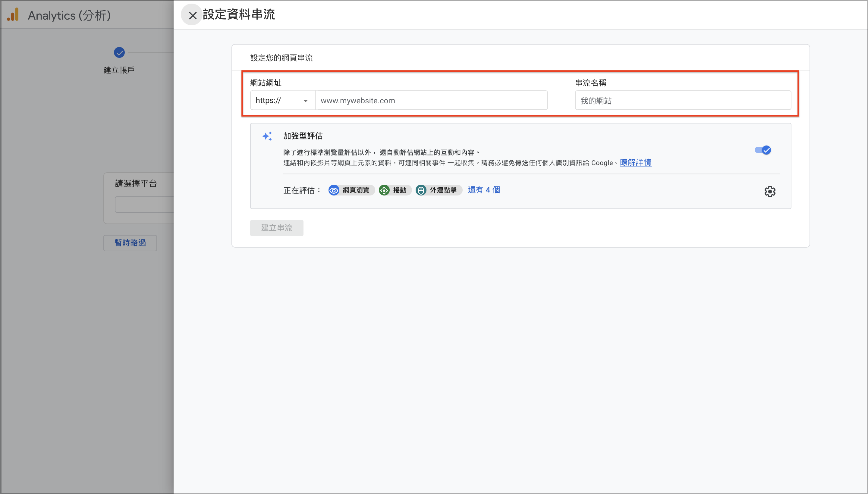
Task: Click the 串流名稱 label
Action: coord(591,83)
